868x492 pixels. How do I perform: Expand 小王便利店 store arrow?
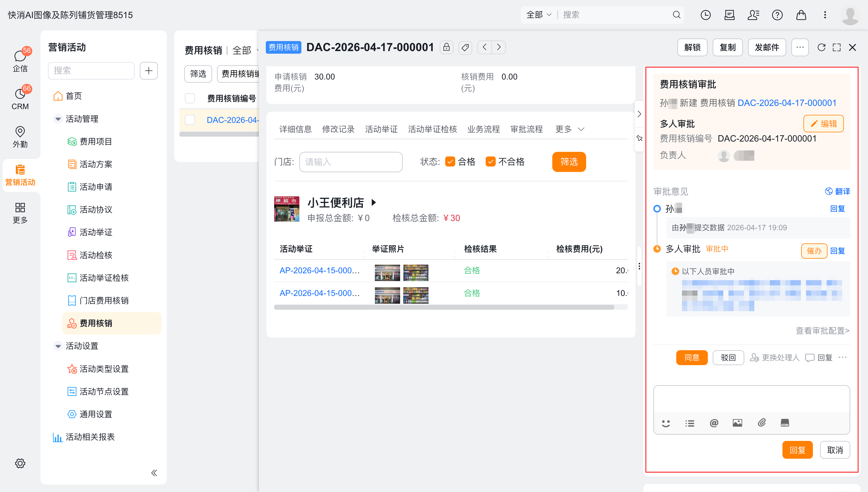coord(373,202)
